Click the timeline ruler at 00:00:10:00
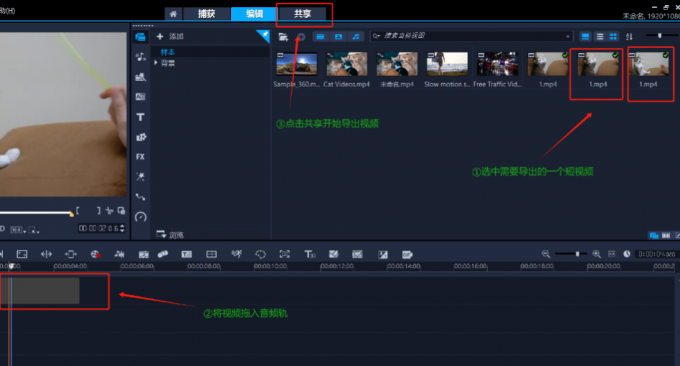 click(270, 266)
